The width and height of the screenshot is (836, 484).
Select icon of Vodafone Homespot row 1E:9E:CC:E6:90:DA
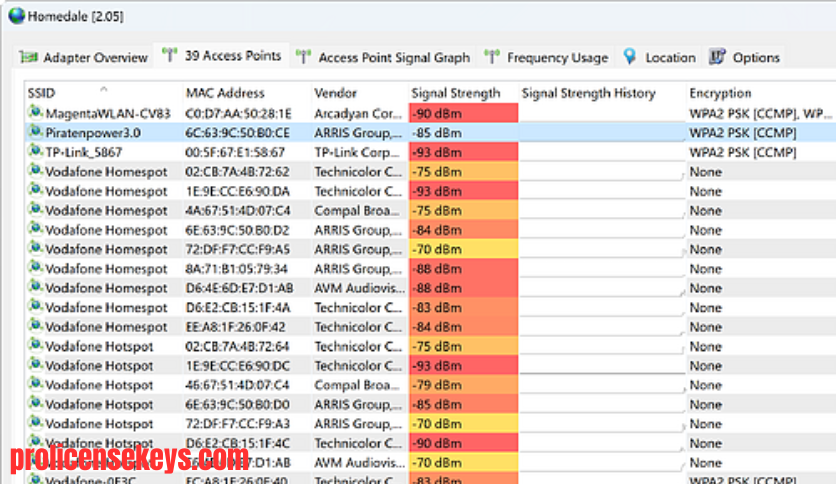click(35, 190)
